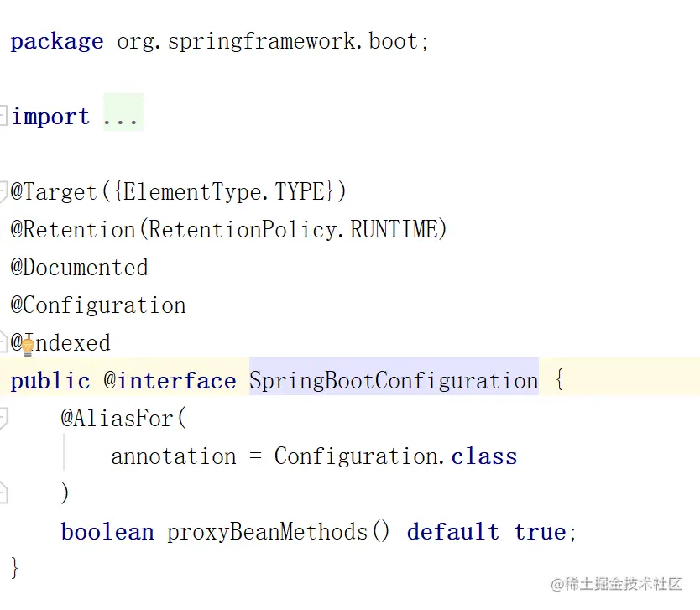Click org.springframework.boot package name
The image size is (700, 610).
tap(268, 42)
